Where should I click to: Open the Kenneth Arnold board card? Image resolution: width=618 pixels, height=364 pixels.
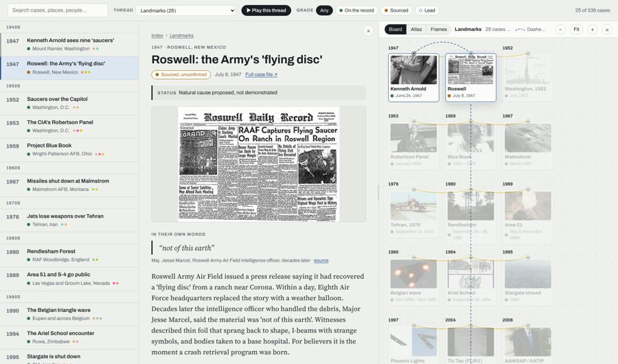coord(413,78)
